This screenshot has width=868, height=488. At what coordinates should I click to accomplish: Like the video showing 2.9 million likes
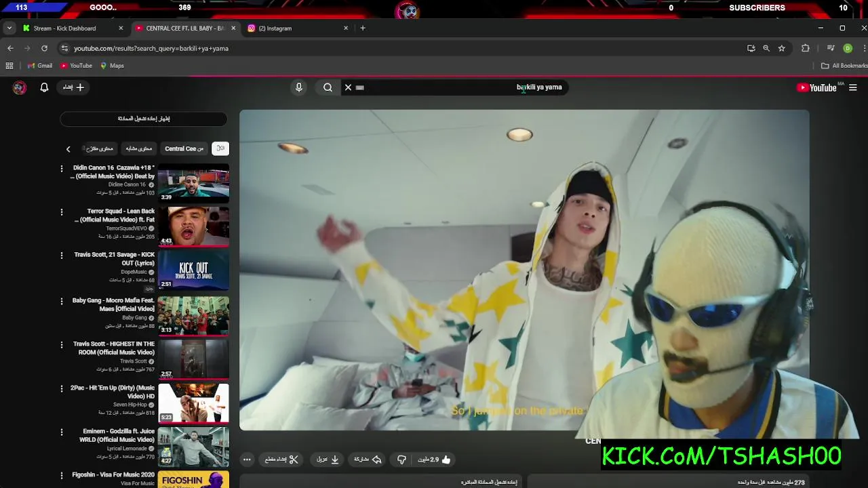pos(434,460)
